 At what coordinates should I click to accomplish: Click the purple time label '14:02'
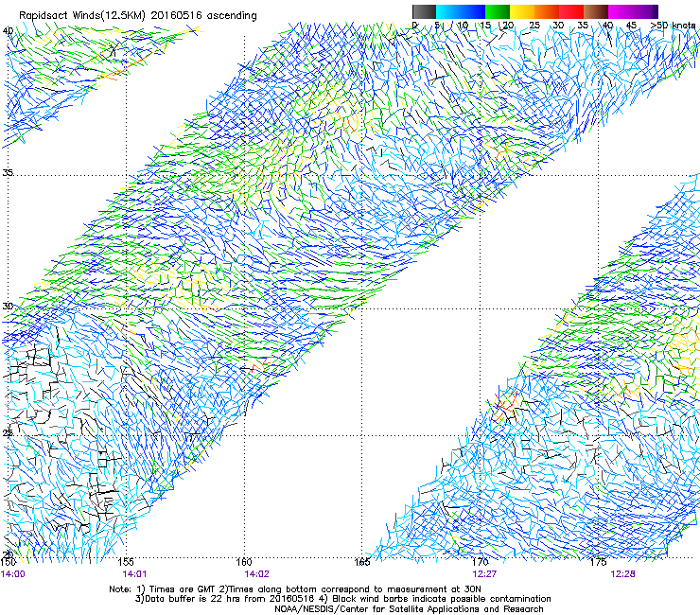pos(256,574)
